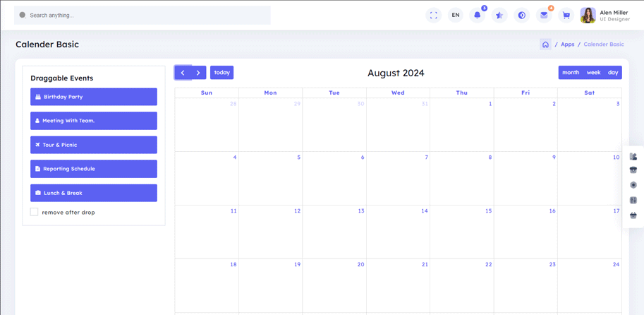Open the mail inbox icon
The image size is (644, 315).
pos(544,15)
